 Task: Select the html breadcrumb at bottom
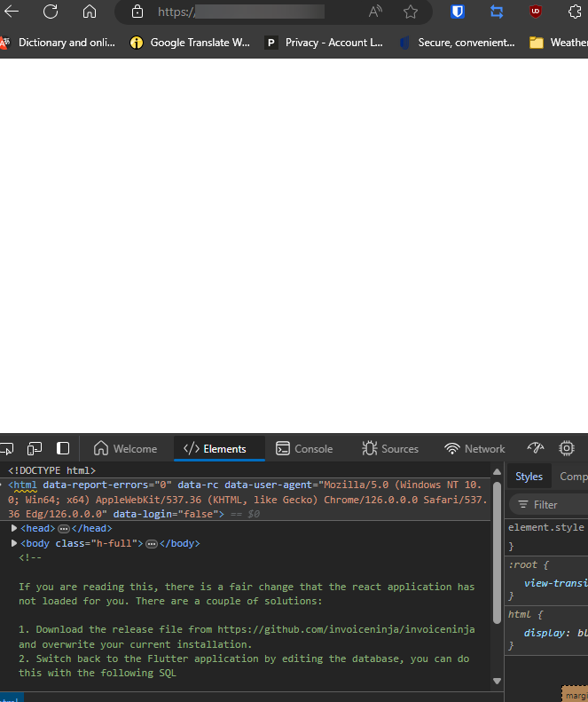tap(10, 698)
